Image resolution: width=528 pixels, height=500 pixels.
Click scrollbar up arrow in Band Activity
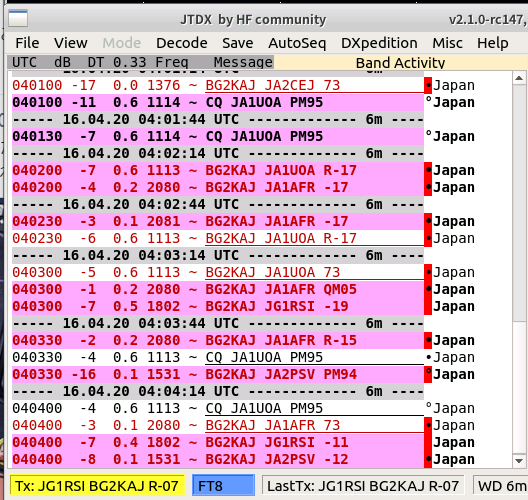519,78
